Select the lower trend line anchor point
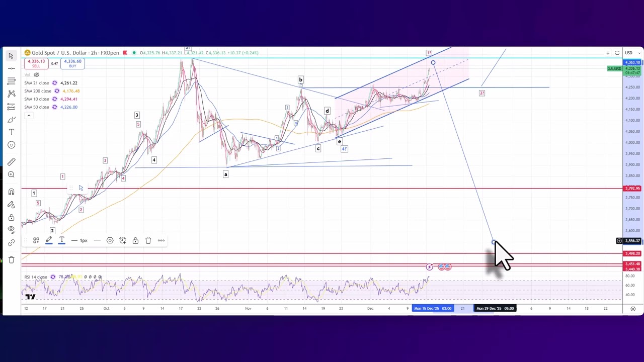The image size is (644, 362). pos(494,242)
